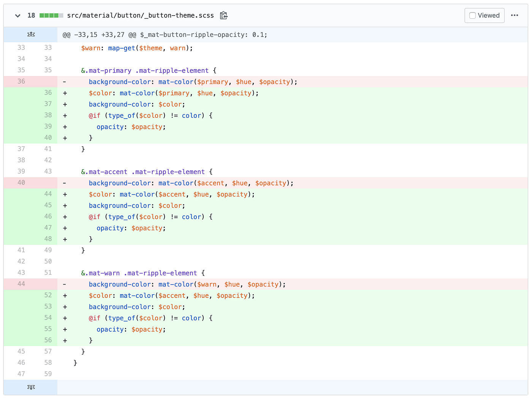Click the changed lines count 18

(31, 16)
